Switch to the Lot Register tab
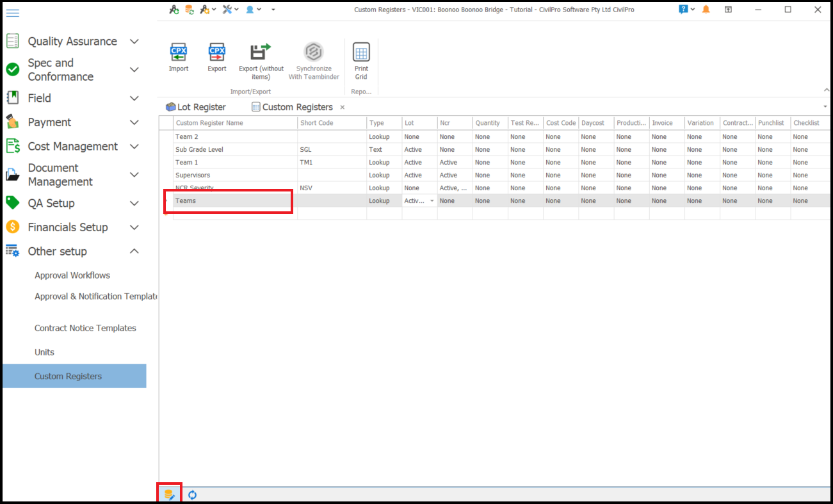Screen dimensions: 833x504 pyautogui.click(x=196, y=107)
